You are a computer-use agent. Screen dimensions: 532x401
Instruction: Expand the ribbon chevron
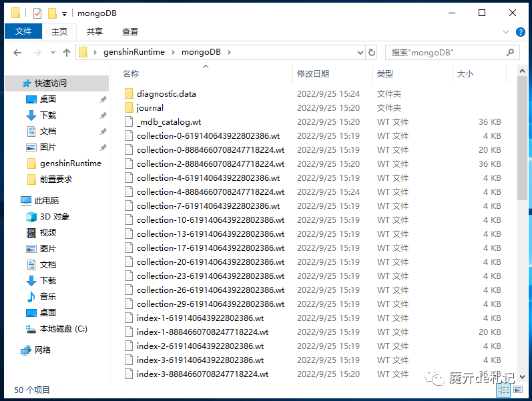click(x=506, y=32)
